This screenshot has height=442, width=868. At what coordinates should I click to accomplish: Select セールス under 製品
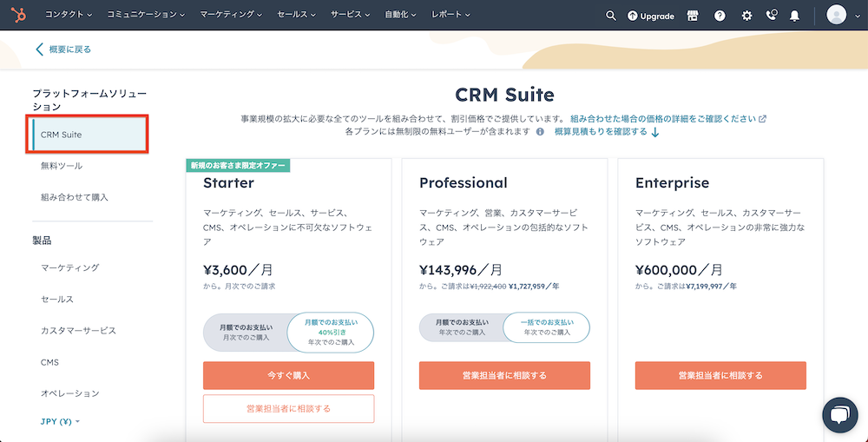[57, 299]
